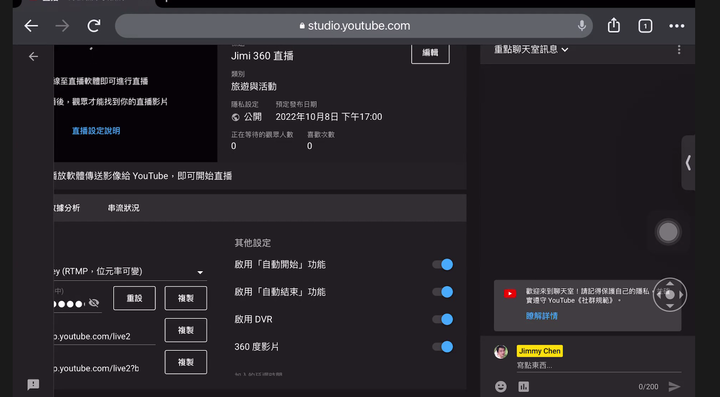Click the 重設 stream key button
720x397 pixels.
135,298
